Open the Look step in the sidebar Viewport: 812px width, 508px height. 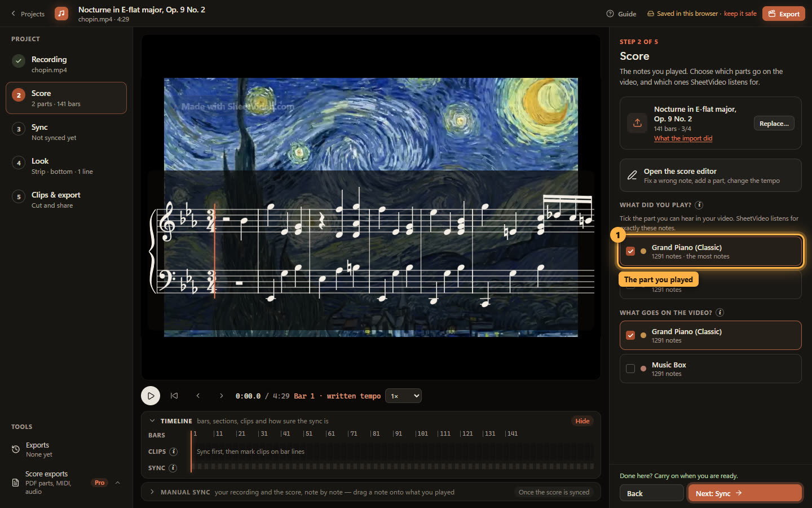(66, 166)
